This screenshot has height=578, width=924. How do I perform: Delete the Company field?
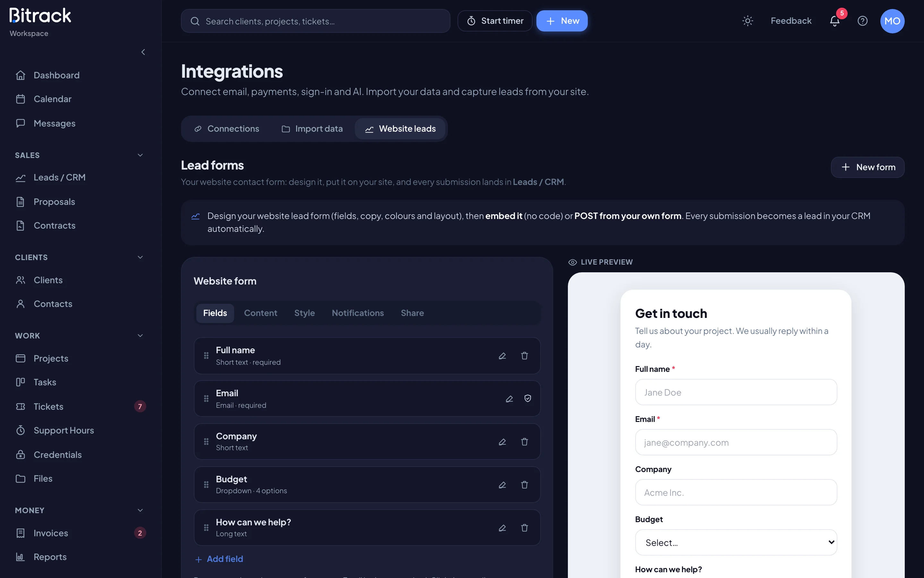click(524, 442)
